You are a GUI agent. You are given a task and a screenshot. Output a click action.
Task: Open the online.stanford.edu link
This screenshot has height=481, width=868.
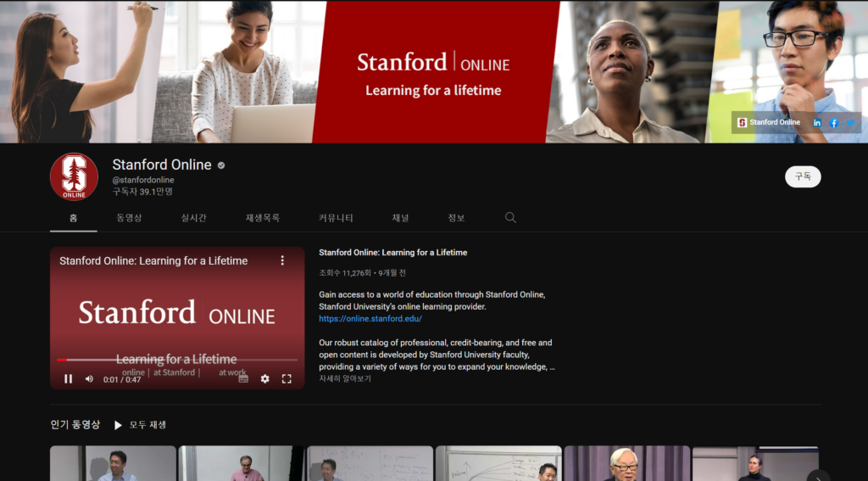pyautogui.click(x=370, y=319)
